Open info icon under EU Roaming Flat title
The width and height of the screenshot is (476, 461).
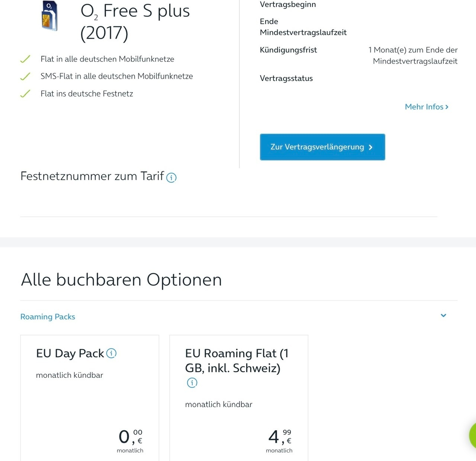click(x=192, y=383)
